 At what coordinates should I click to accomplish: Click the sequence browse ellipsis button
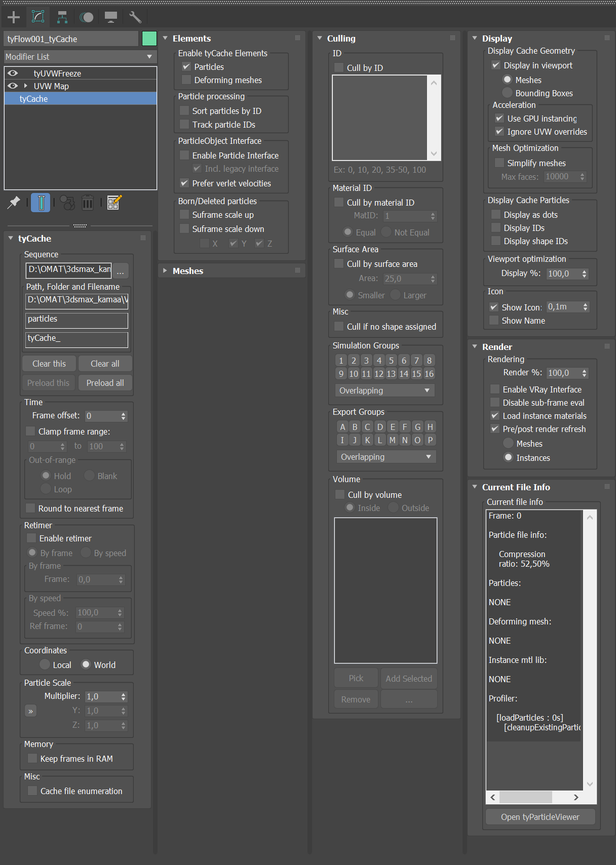(x=120, y=270)
